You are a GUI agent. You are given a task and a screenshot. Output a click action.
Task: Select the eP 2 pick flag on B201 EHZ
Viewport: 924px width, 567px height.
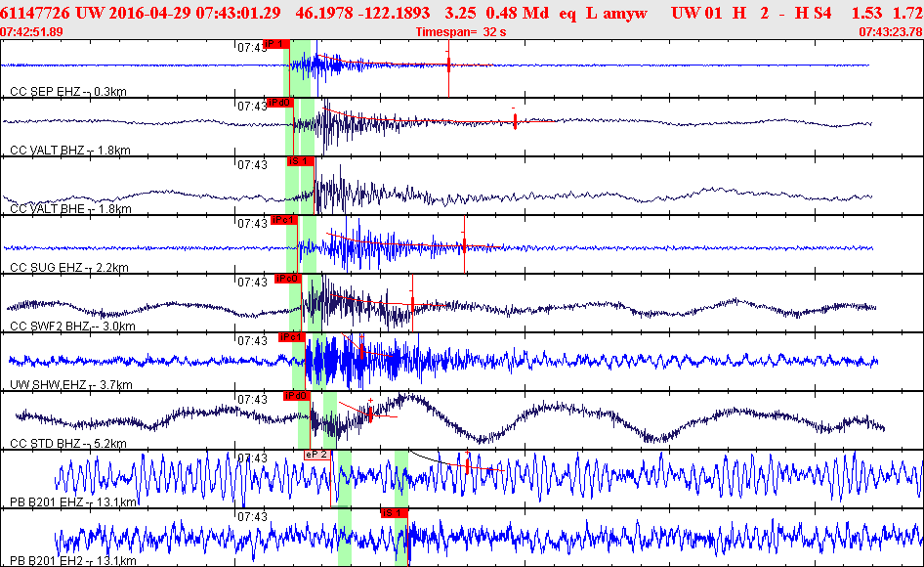[316, 455]
